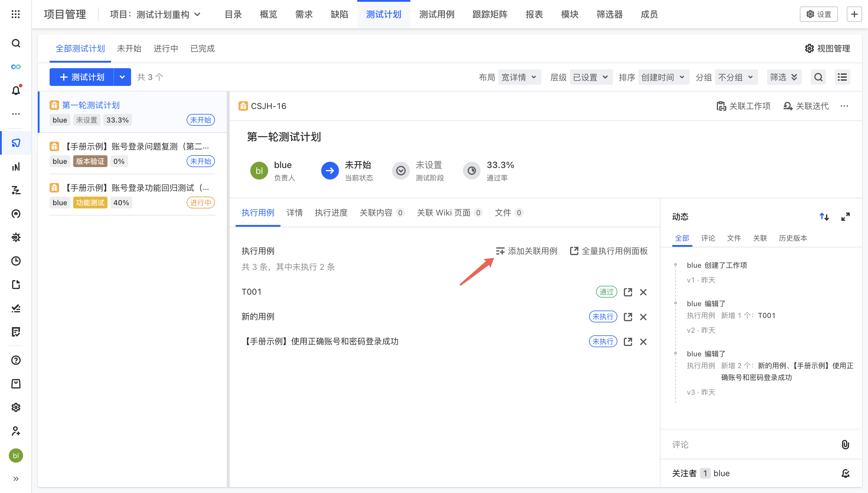Open the sidebar clock icon
868x493 pixels.
(16, 261)
